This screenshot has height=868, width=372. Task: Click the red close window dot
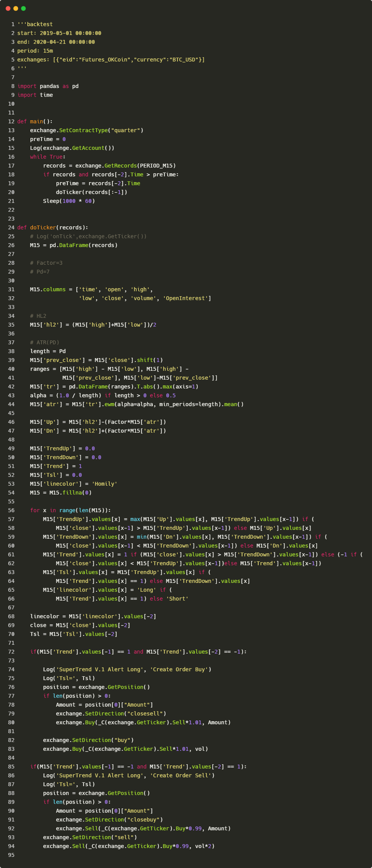click(8, 8)
